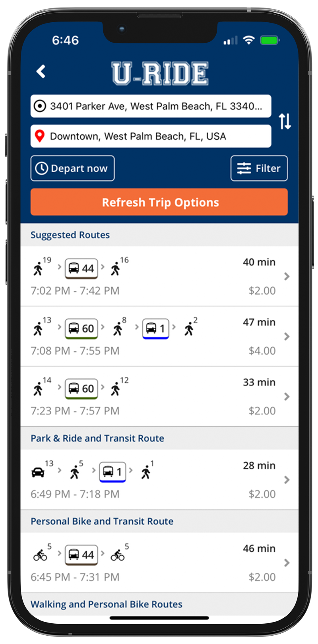Expand details of the 40 min route
Viewport: 318px width, 644px height.
(287, 277)
